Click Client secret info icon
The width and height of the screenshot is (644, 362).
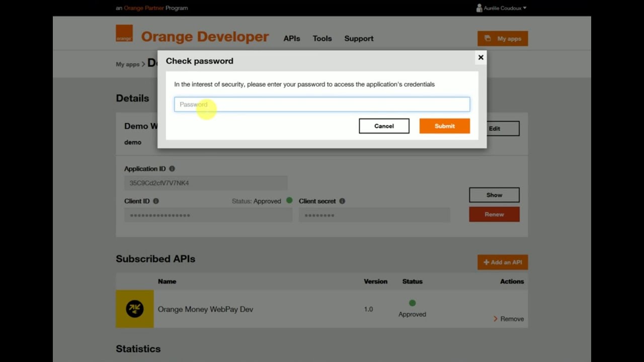click(x=342, y=201)
